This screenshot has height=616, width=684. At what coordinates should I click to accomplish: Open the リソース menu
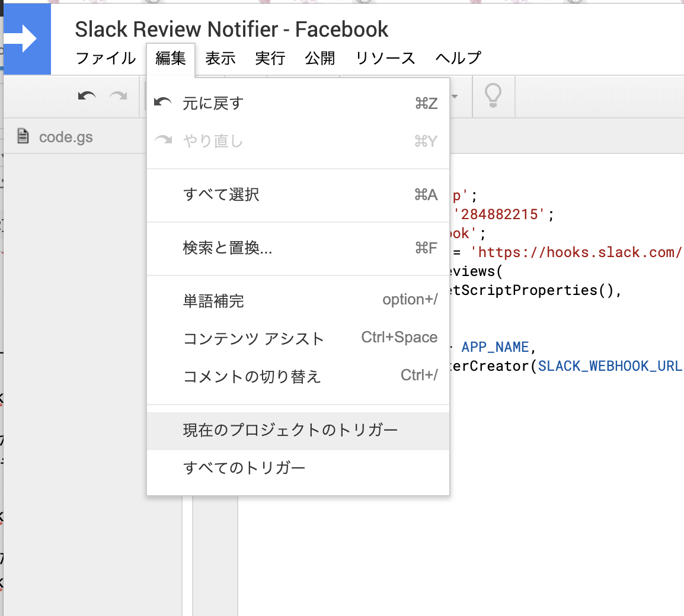coord(385,58)
